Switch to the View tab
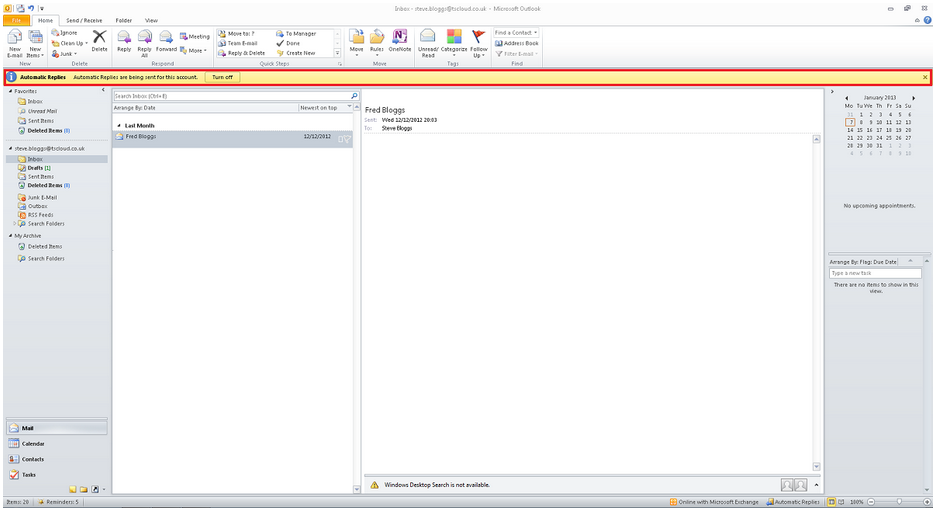 pyautogui.click(x=152, y=20)
